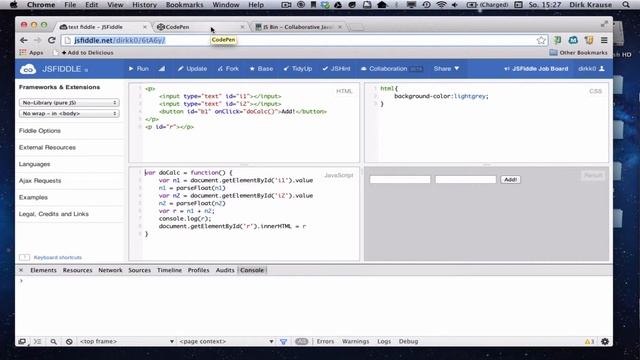The height and width of the screenshot is (360, 640).
Task: Open the top frame selector dropdown
Action: 127,341
